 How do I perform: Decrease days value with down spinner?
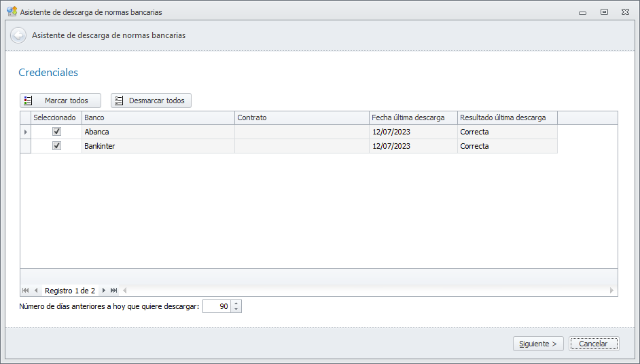click(236, 310)
